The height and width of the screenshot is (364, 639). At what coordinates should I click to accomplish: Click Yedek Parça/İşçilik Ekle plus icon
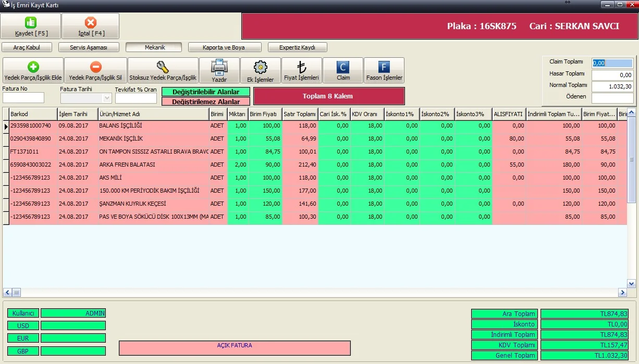pyautogui.click(x=33, y=67)
